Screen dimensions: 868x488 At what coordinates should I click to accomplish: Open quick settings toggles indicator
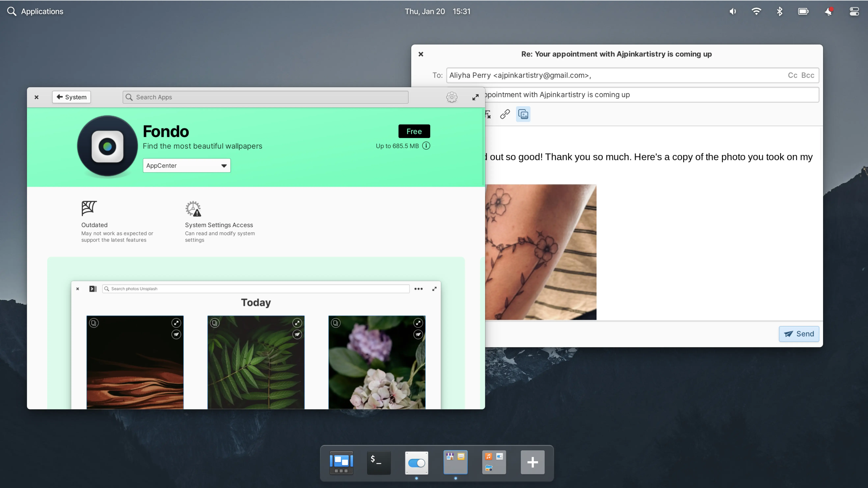(x=854, y=12)
